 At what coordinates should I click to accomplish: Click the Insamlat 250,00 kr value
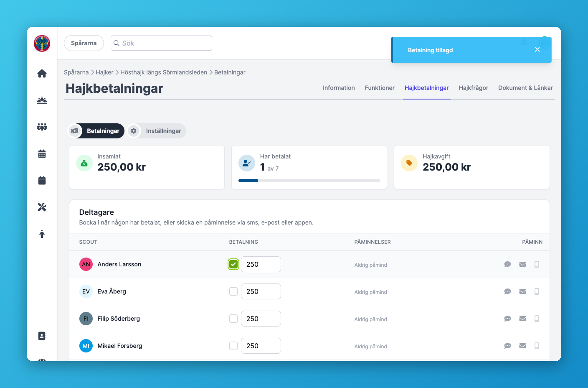coord(122,167)
